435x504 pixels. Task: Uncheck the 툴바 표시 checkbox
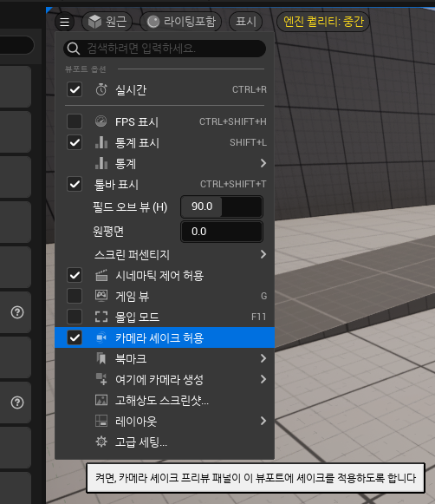coord(75,184)
